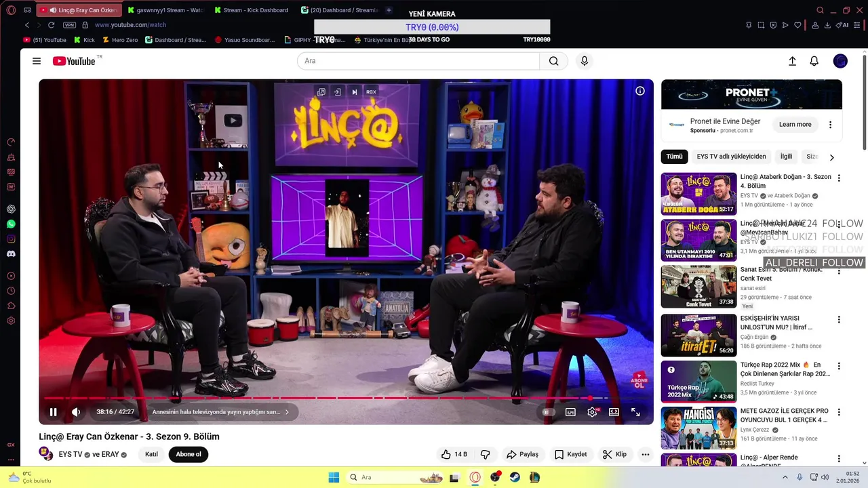The height and width of the screenshot is (488, 868).
Task: Click the YouTube search field
Action: coord(418,61)
